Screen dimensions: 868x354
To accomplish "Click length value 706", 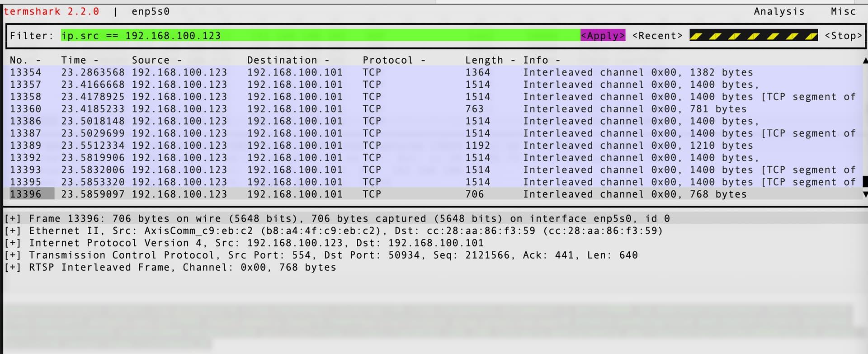I will (474, 194).
